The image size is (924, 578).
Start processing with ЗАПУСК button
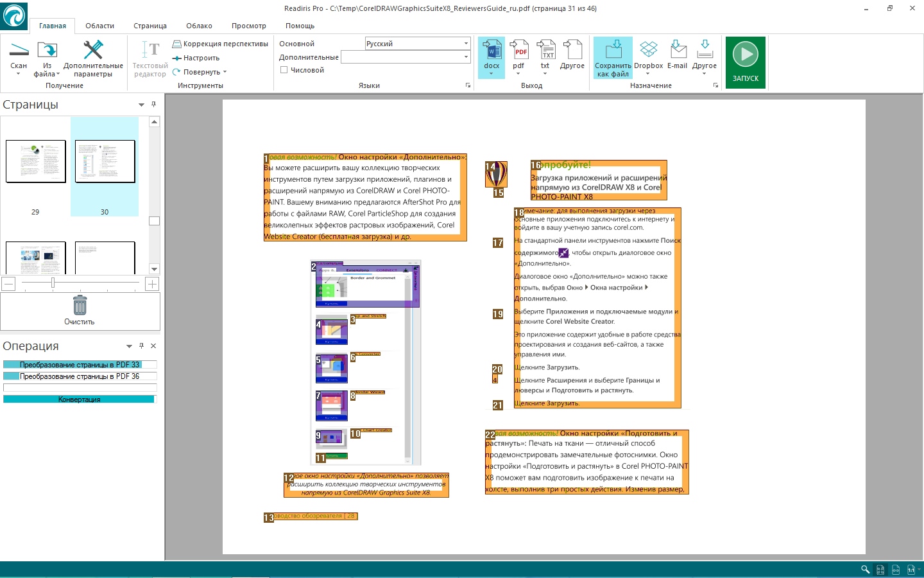coord(746,62)
